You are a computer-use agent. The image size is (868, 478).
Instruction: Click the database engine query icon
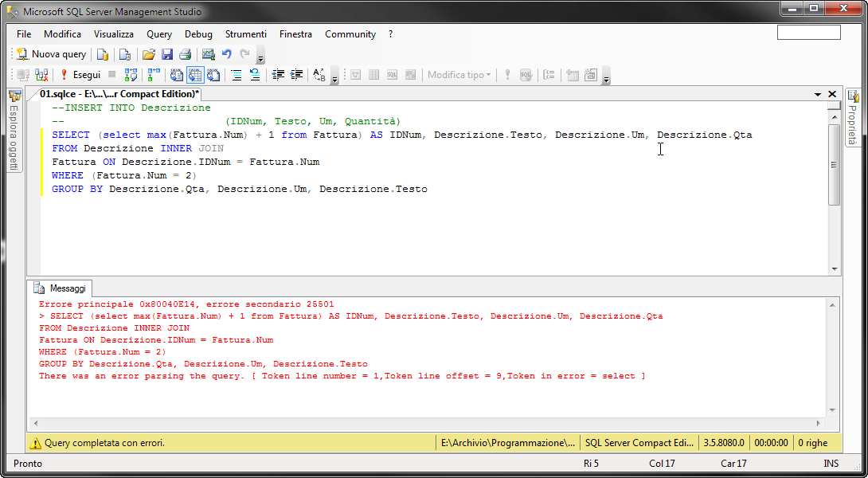pos(103,54)
